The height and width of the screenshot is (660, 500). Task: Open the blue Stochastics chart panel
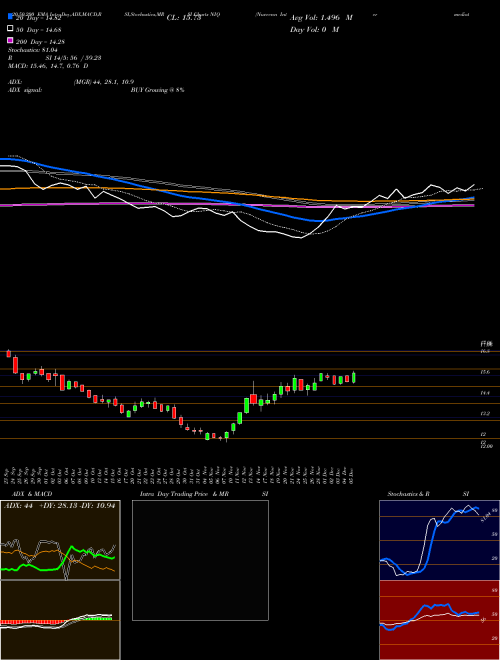click(x=439, y=540)
